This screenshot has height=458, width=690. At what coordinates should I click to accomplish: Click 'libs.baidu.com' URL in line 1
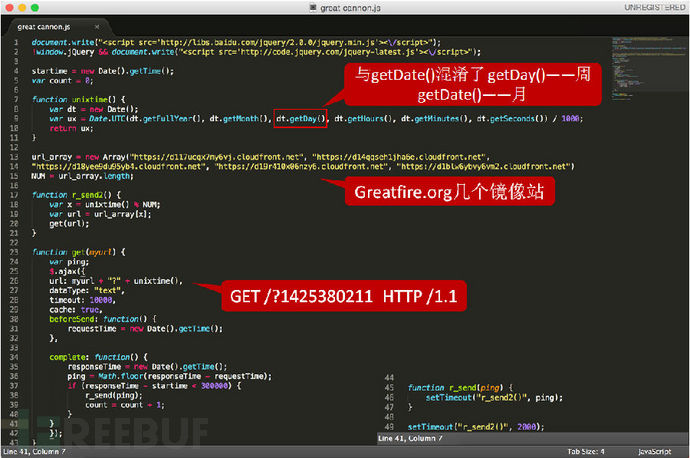tap(223, 42)
